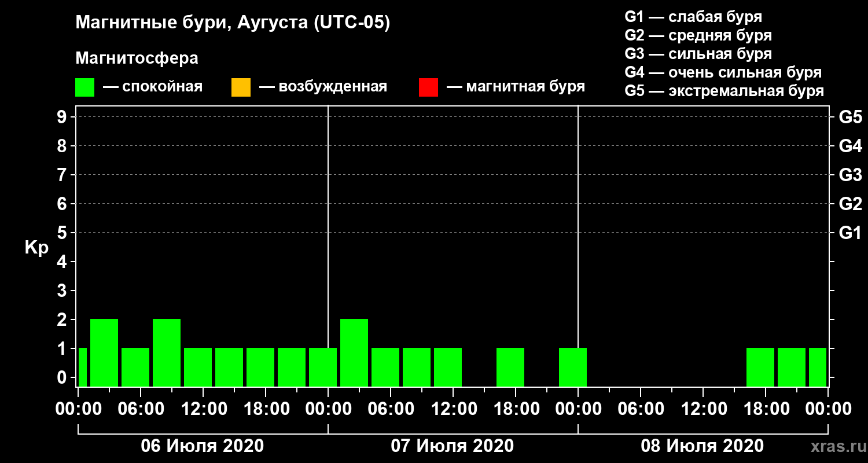Click the G3 label on the right axis
868x463 pixels.
pyautogui.click(x=851, y=175)
